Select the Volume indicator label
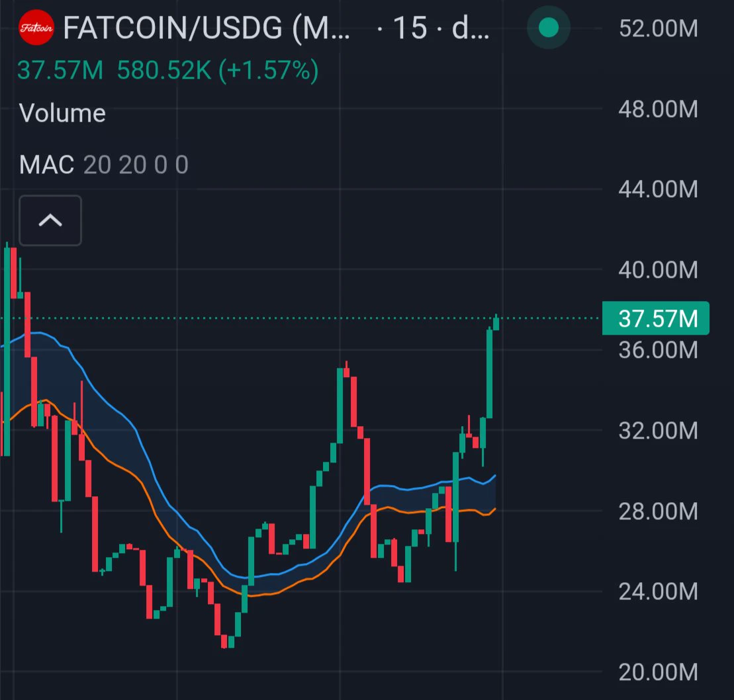This screenshot has width=734, height=700. 62,113
